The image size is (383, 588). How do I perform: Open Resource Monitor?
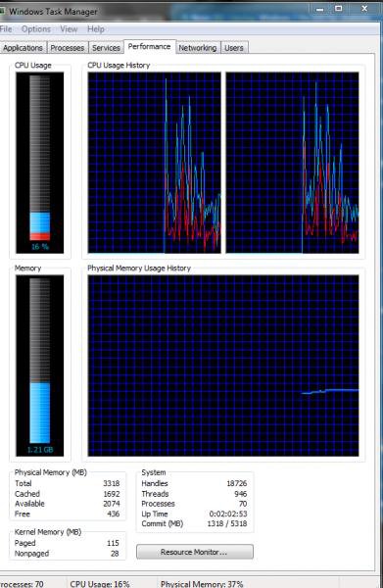[195, 552]
